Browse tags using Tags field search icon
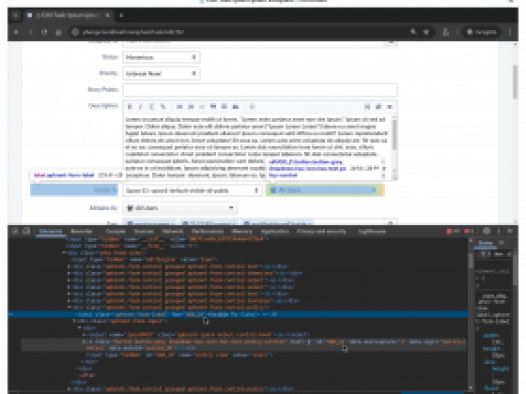The image size is (526, 394). [390, 223]
